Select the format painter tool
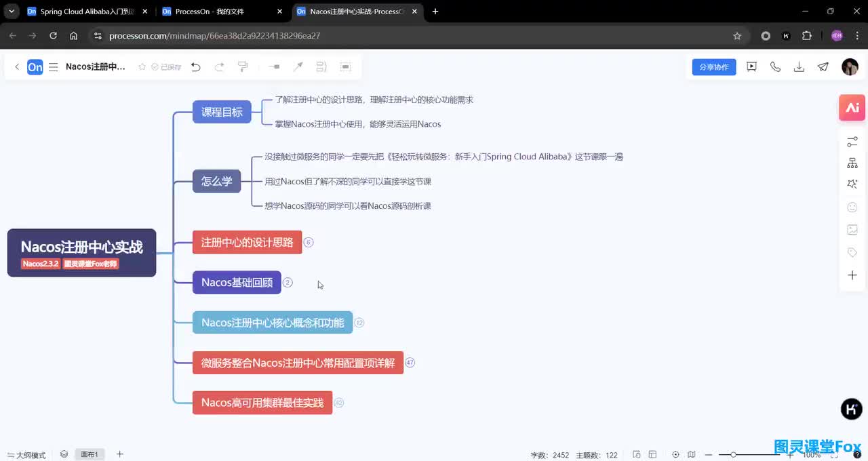This screenshot has height=461, width=868. (x=243, y=67)
